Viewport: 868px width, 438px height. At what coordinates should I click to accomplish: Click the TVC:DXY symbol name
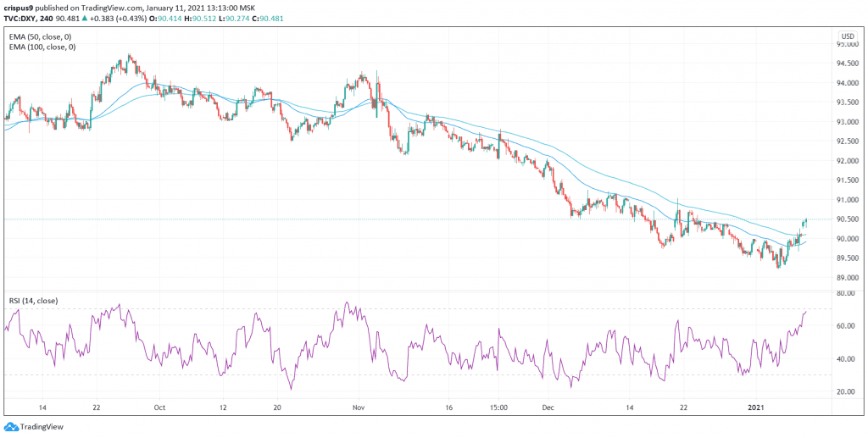(x=18, y=20)
